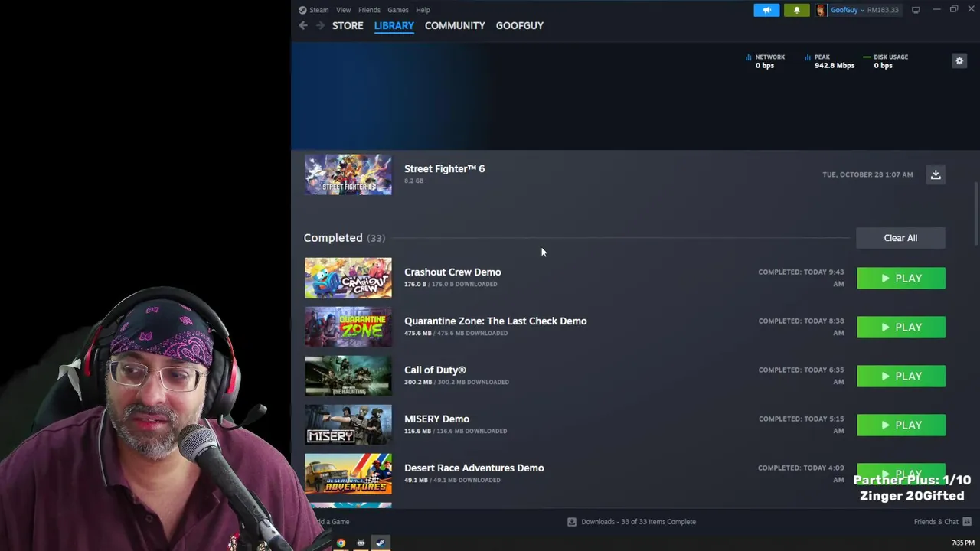Click the MISERY Demo title
Viewport: 980px width, 551px height.
pyautogui.click(x=436, y=419)
